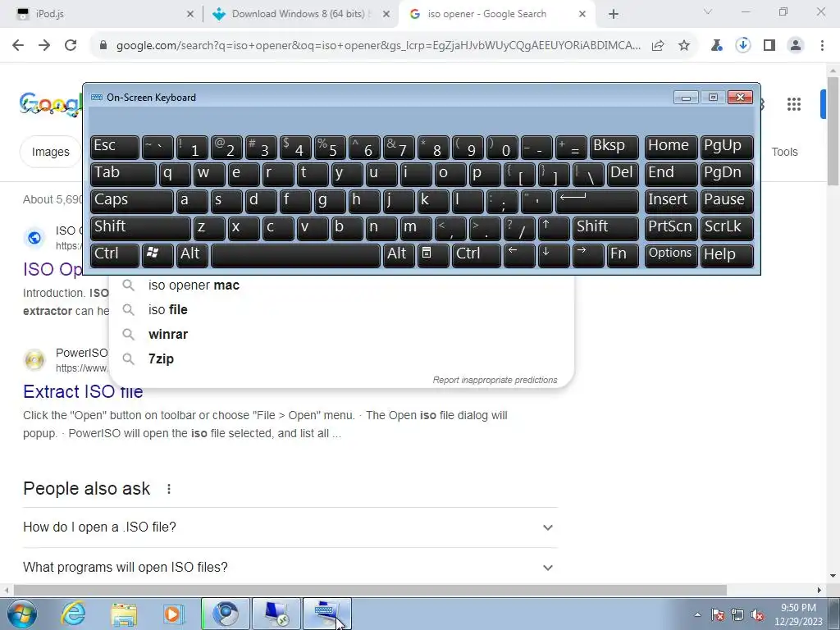Viewport: 840px width, 630px height.
Task: Switch to the iPod.js tab
Action: (x=102, y=15)
